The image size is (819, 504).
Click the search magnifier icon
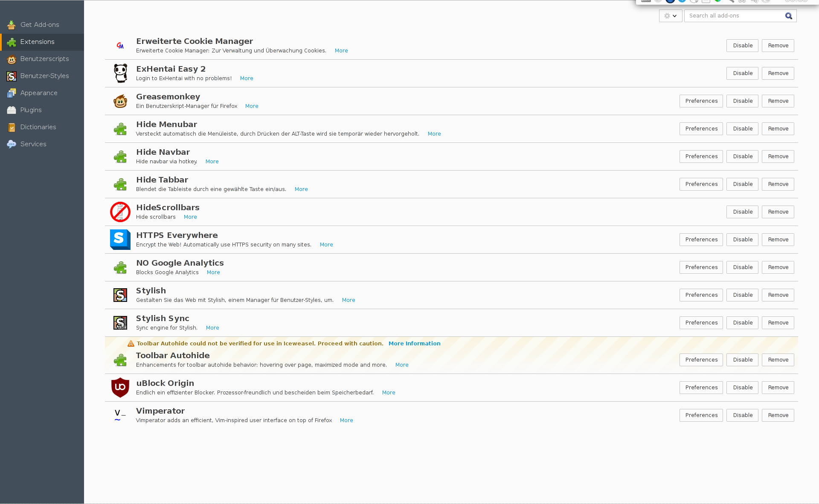[x=789, y=16]
